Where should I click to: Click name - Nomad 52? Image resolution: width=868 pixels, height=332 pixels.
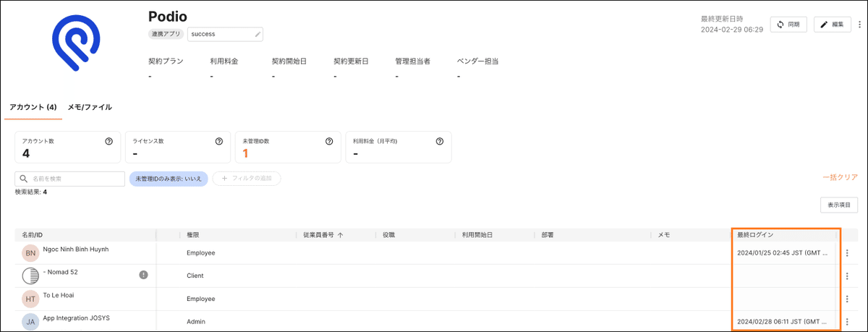point(61,272)
